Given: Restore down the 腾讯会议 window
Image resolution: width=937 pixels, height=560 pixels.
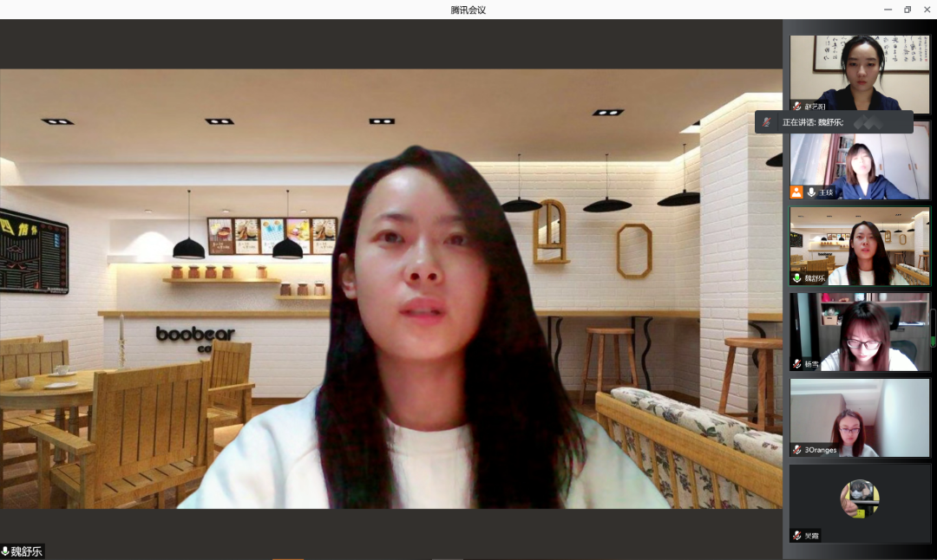Looking at the screenshot, I should point(908,10).
